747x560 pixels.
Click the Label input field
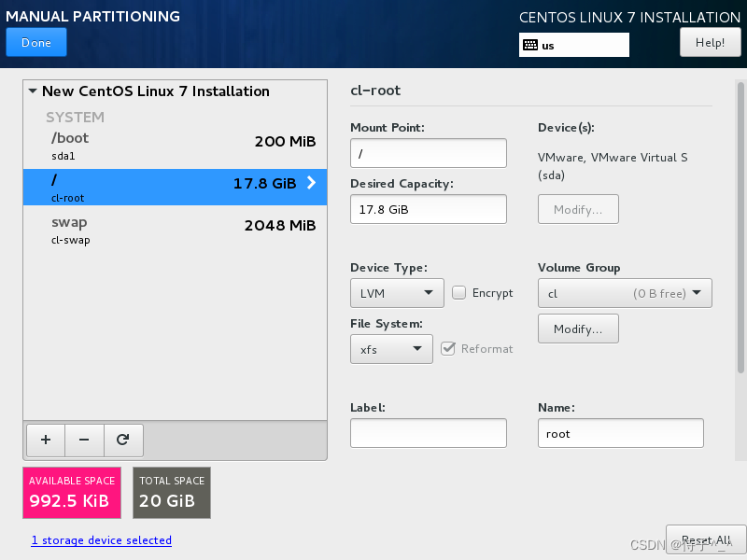(x=429, y=433)
